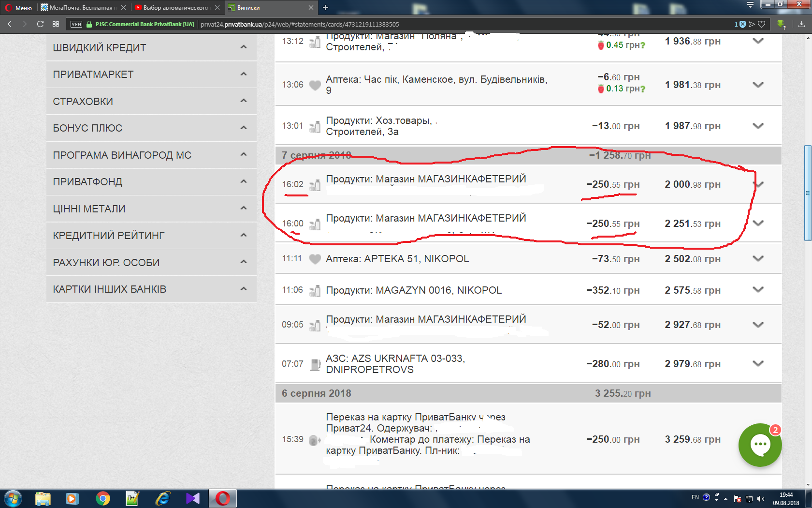Click the pharmacy heart icon for APTEKA 51
This screenshot has width=812, height=508.
(x=315, y=259)
